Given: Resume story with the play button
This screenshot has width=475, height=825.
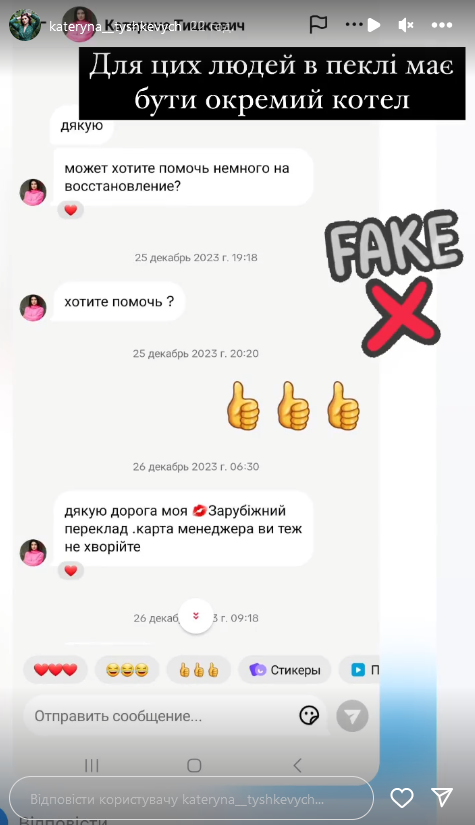Looking at the screenshot, I should point(373,25).
